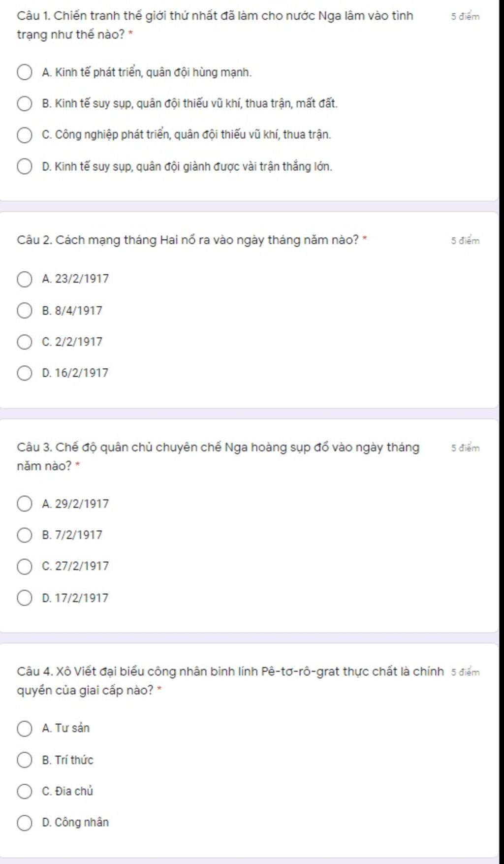Select radio button B. Trí thức

coord(25,760)
